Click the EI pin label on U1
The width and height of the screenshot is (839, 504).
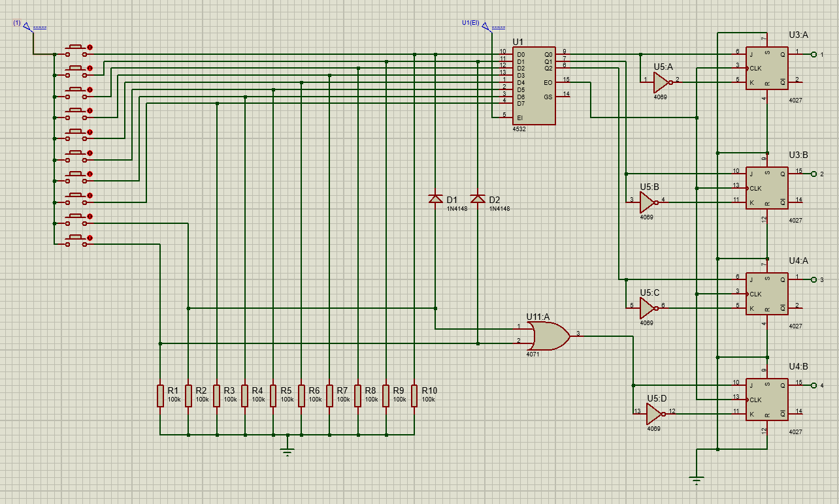(x=520, y=118)
